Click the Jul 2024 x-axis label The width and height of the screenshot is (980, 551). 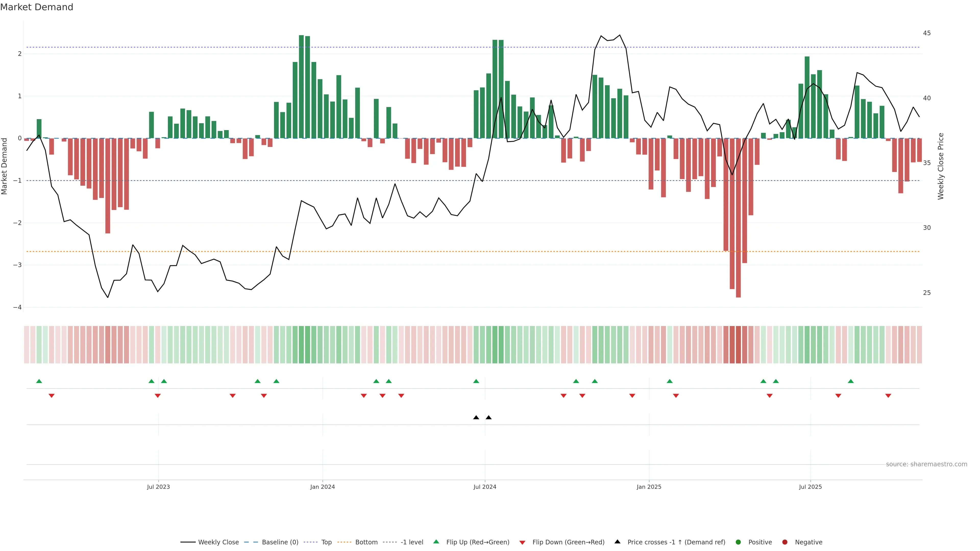485,487
